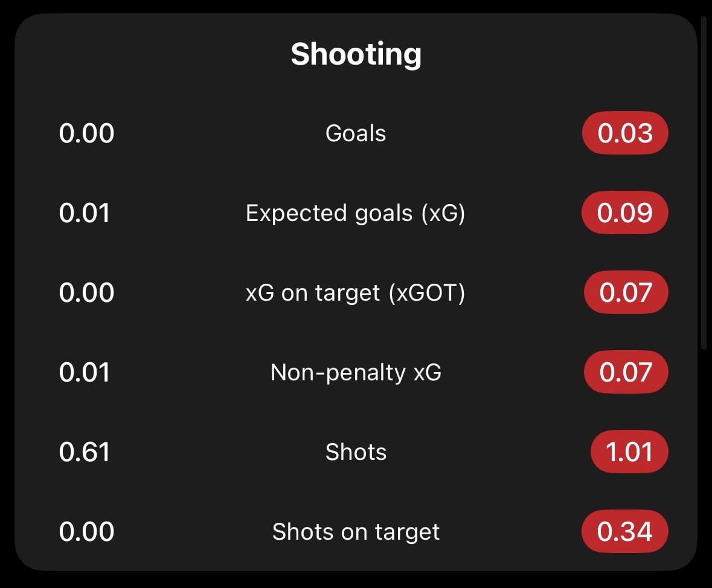The image size is (712, 588).
Task: Click the vertical scrollbar at right edge
Action: [704, 182]
